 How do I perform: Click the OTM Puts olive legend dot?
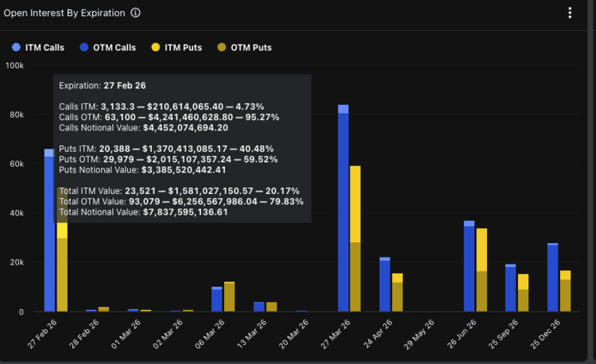(x=221, y=48)
